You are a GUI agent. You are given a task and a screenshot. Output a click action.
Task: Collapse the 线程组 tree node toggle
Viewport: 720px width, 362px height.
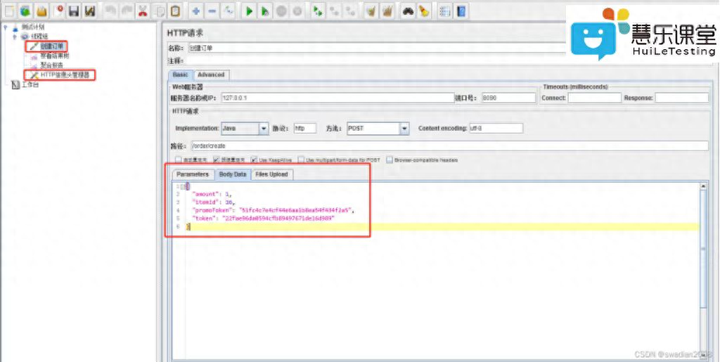pos(15,36)
